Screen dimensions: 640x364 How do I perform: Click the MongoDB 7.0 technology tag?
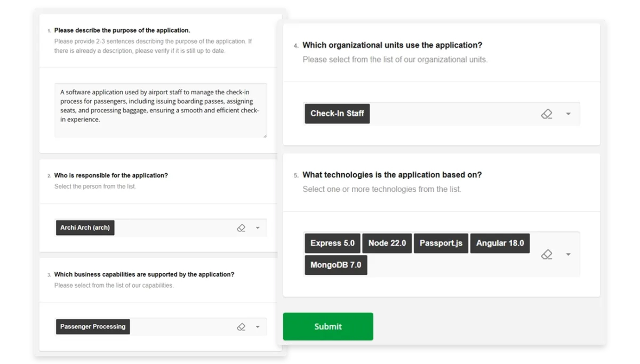[335, 265]
